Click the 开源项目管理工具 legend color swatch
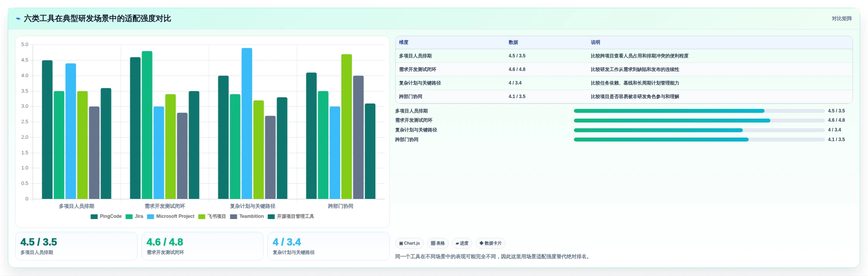This screenshot has height=276, width=868. click(271, 217)
